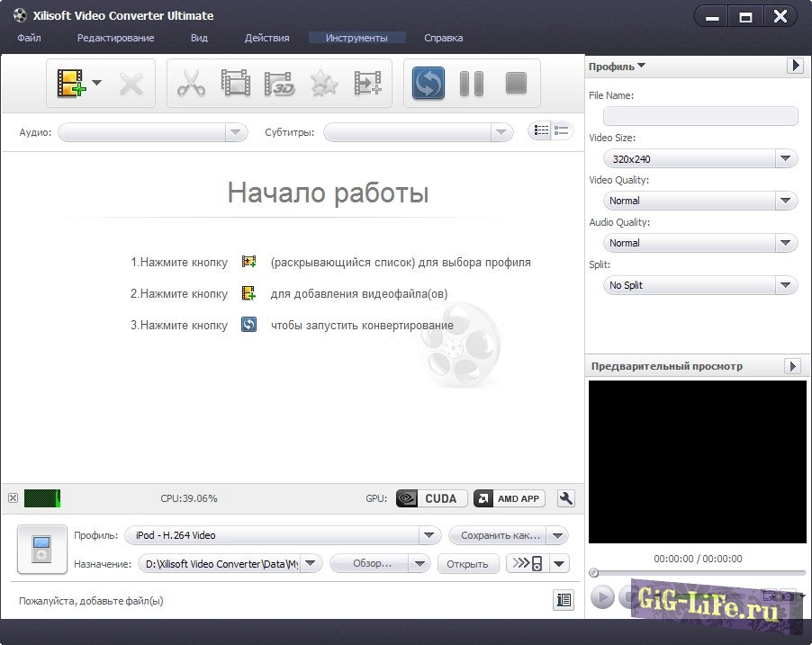Click the iPod profile device icon
Viewport: 812px width, 645px height.
[x=41, y=550]
